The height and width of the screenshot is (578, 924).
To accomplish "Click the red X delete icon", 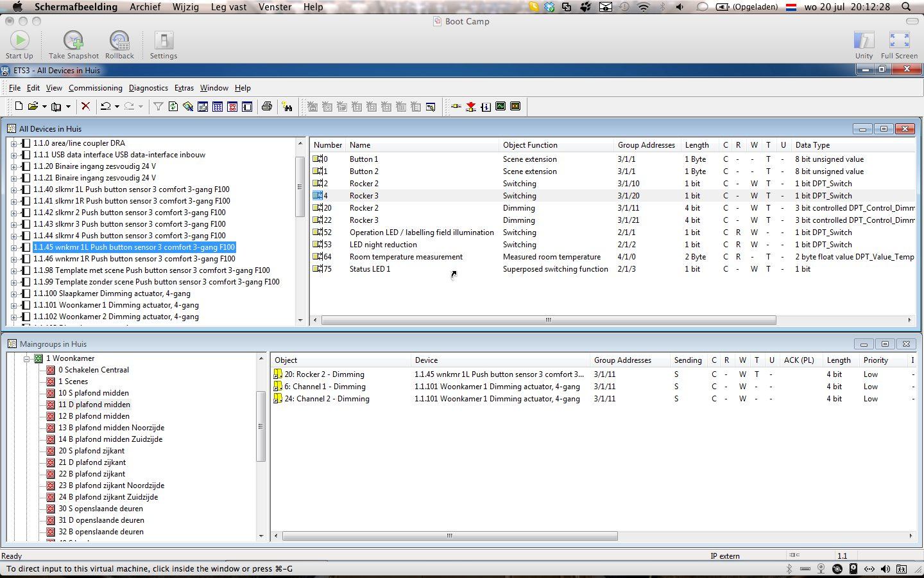I will pos(85,107).
